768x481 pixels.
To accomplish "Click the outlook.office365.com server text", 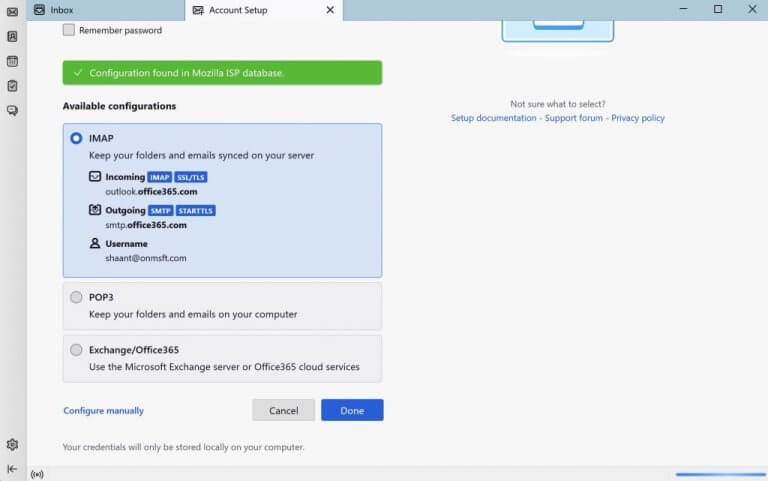I will [151, 192].
